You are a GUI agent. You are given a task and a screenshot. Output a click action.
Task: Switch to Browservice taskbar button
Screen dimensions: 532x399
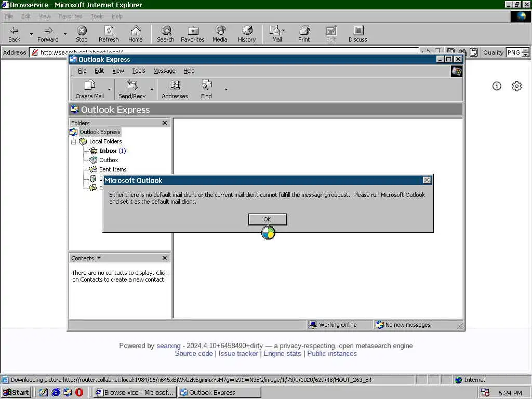(135, 393)
